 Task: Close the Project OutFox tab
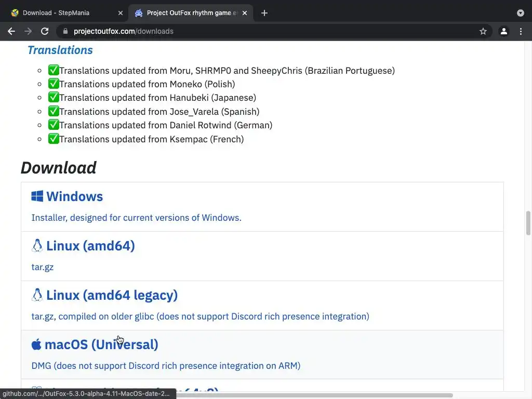[x=245, y=13]
